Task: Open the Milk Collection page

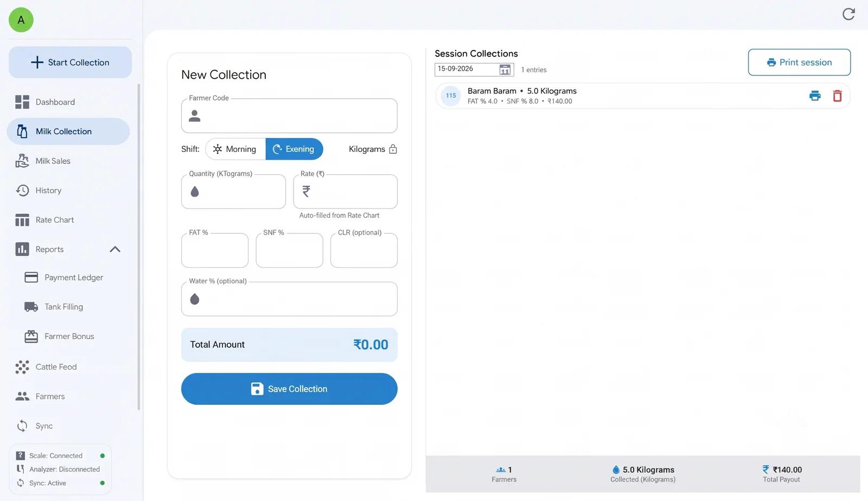Action: 68,131
